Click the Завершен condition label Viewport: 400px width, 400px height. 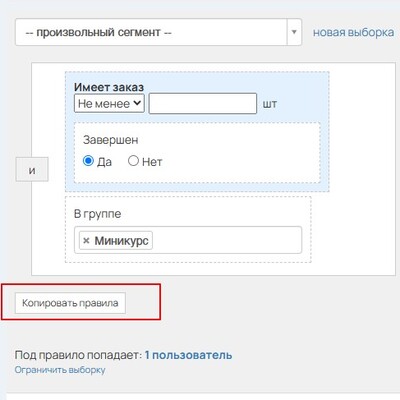(111, 140)
